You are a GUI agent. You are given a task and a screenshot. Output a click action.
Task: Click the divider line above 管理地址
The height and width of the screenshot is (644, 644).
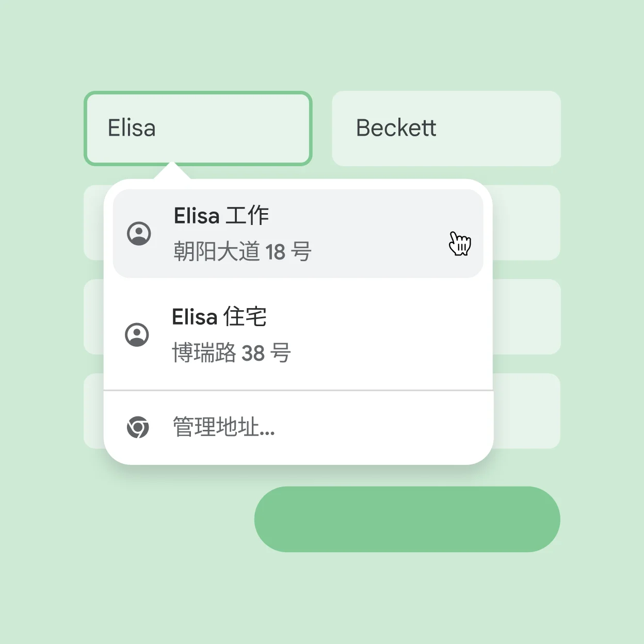tap(298, 391)
